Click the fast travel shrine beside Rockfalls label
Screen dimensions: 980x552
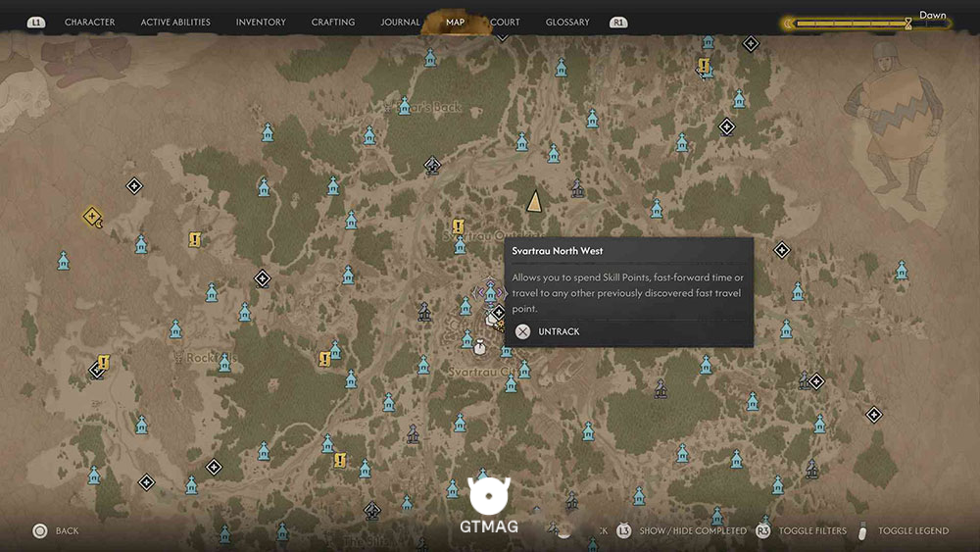(224, 363)
